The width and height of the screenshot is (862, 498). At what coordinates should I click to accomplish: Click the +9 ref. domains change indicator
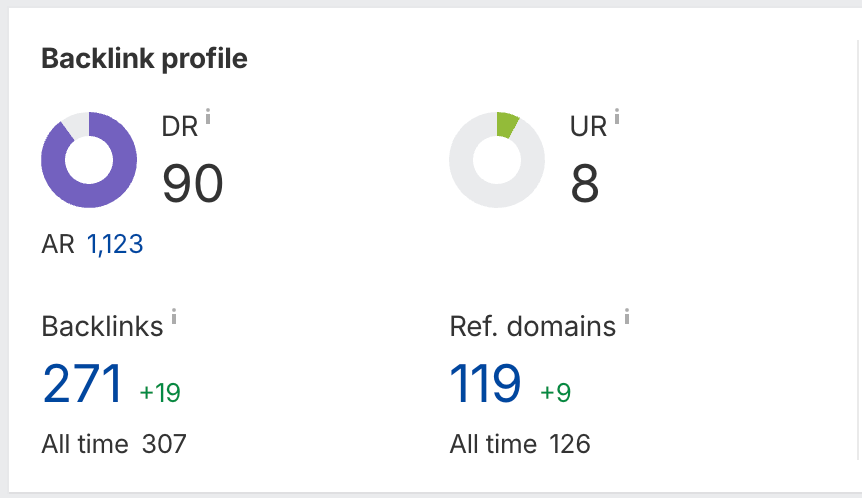(x=555, y=392)
